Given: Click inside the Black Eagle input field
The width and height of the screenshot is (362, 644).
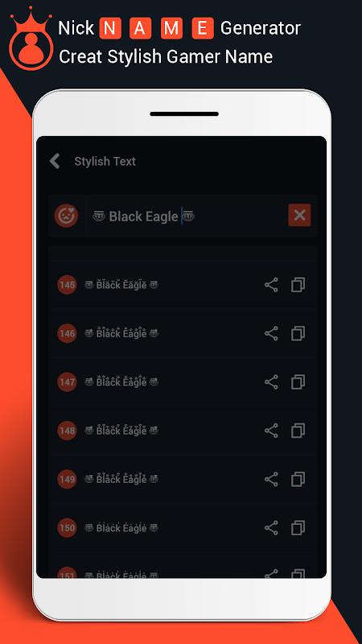Looking at the screenshot, I should coord(187,216).
